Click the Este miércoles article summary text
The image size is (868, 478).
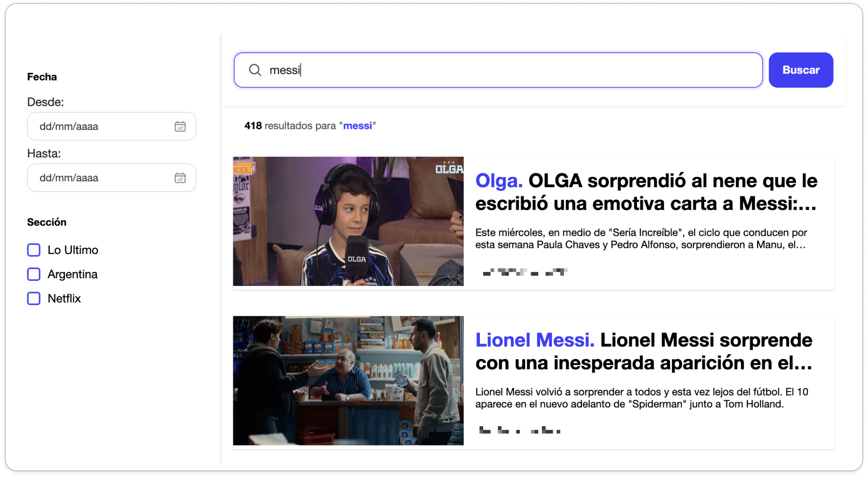point(641,239)
